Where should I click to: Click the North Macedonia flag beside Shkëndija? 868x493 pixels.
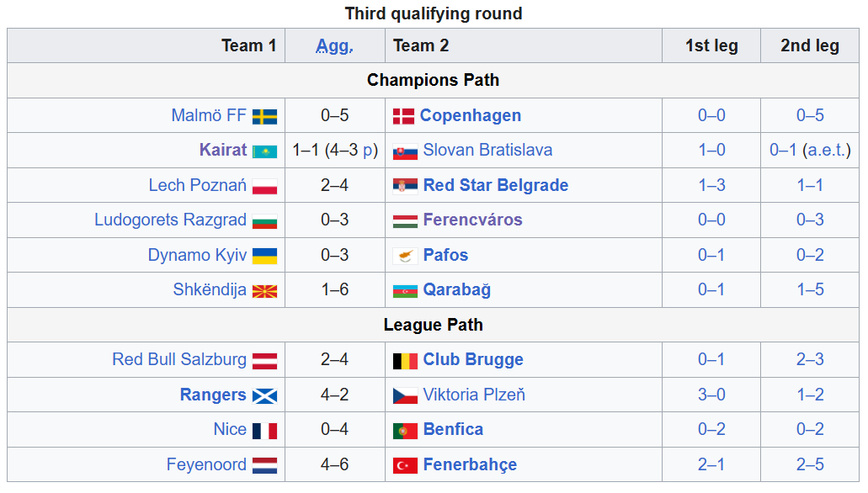(x=264, y=291)
